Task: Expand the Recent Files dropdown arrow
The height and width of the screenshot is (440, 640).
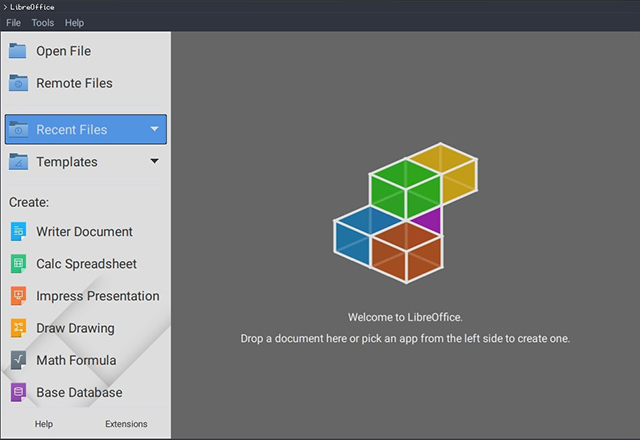Action: tap(154, 129)
